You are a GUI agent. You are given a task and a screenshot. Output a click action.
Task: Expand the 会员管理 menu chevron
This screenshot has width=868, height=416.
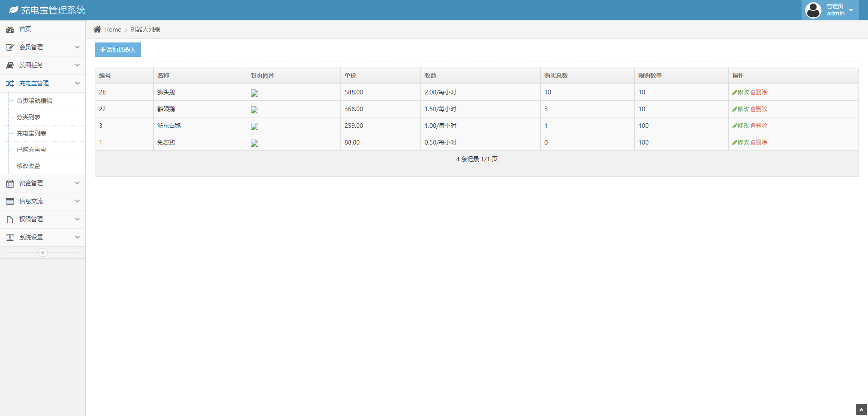point(77,47)
